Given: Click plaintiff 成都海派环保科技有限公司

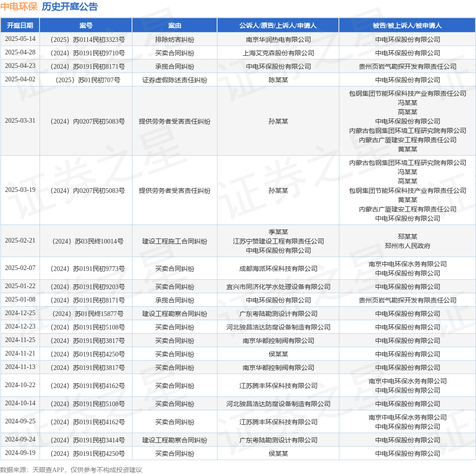Looking at the screenshot, I should 278,269.
